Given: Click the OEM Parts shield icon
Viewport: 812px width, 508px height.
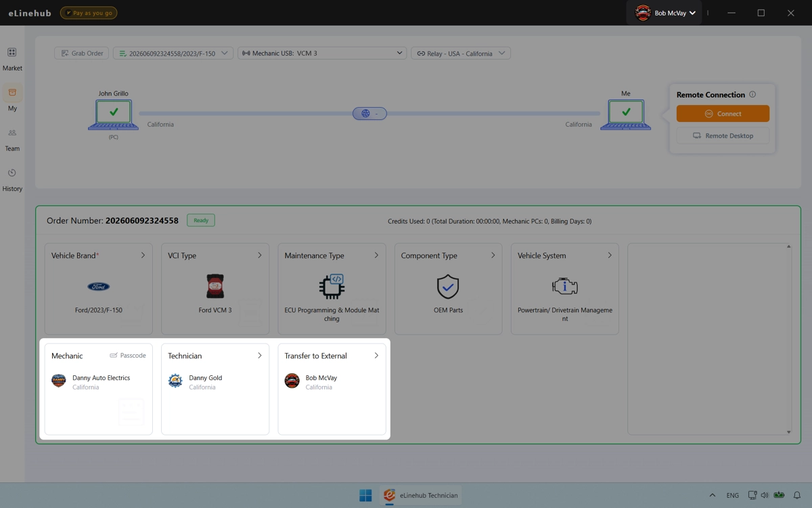Looking at the screenshot, I should point(448,287).
